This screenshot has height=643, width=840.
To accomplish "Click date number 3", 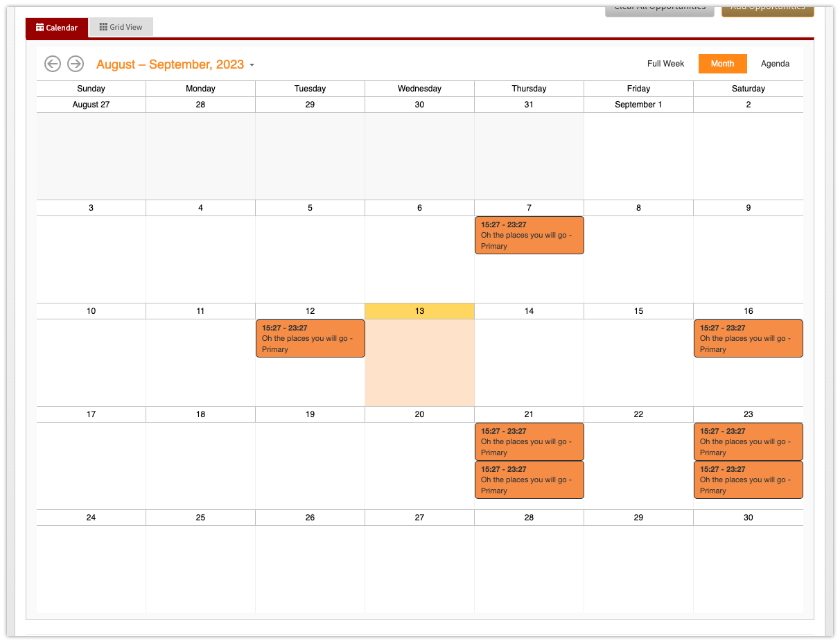I will 91,208.
